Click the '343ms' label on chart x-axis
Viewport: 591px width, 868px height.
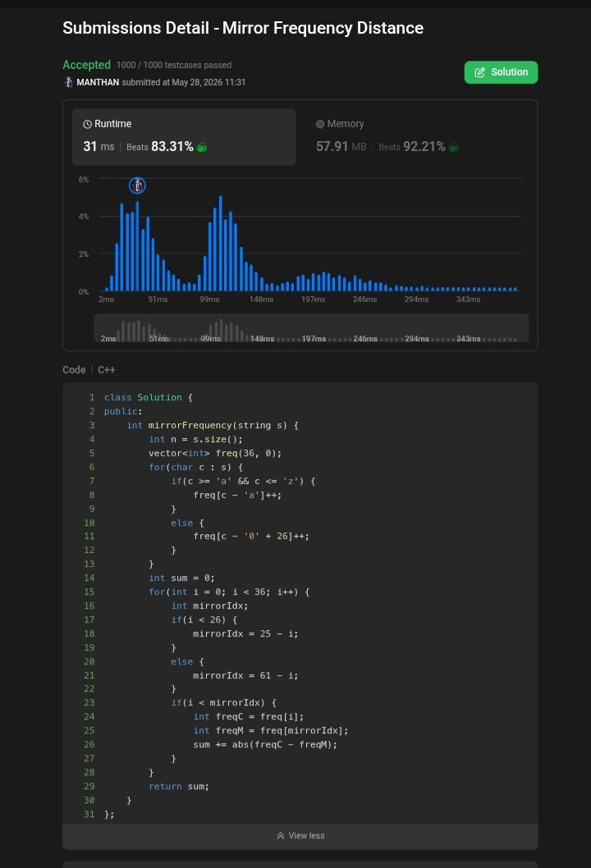click(468, 299)
